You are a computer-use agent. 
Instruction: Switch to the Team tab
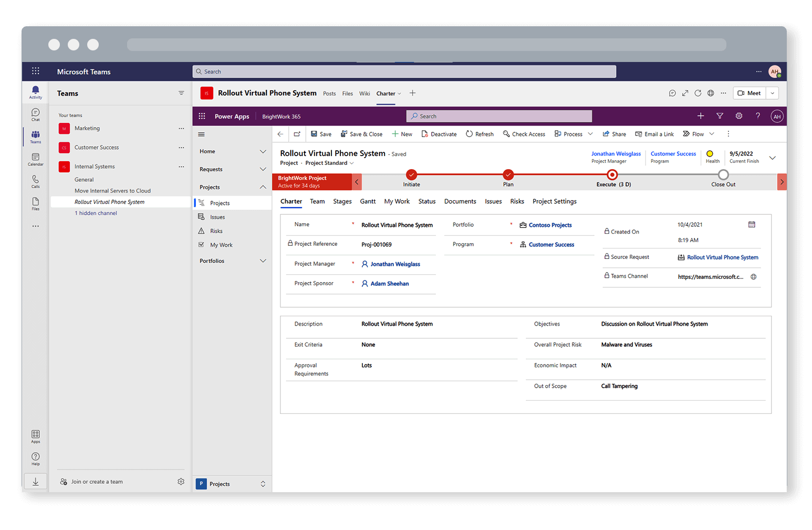click(317, 201)
